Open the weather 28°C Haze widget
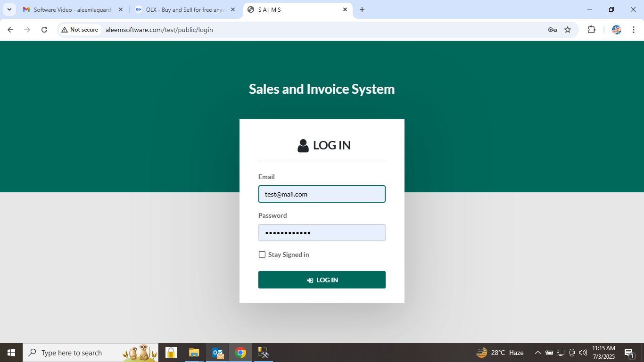This screenshot has width=644, height=362. 500,353
